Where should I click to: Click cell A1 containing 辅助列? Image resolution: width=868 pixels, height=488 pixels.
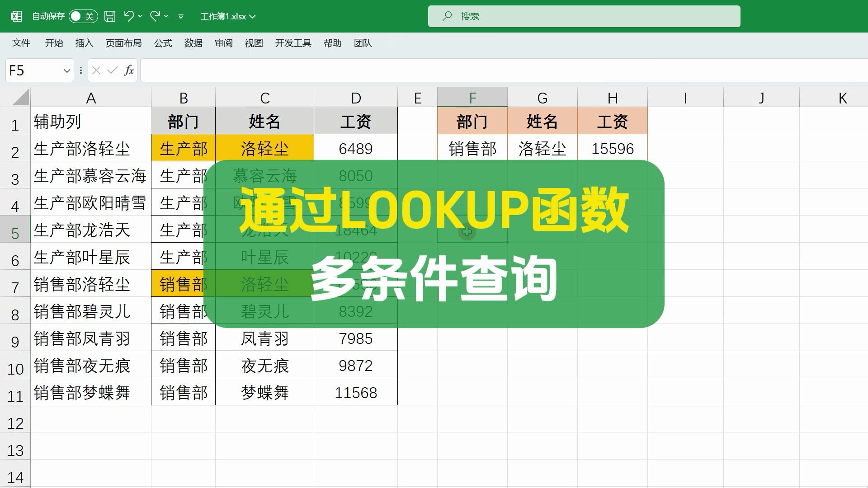tap(91, 121)
